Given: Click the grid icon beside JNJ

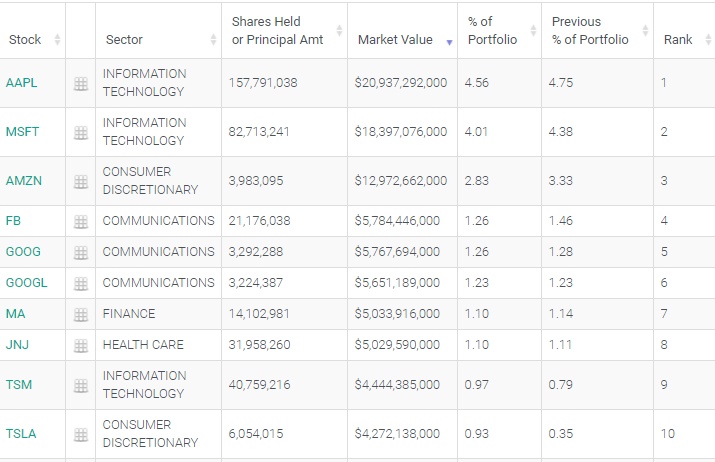Looking at the screenshot, I should pyautogui.click(x=81, y=346).
